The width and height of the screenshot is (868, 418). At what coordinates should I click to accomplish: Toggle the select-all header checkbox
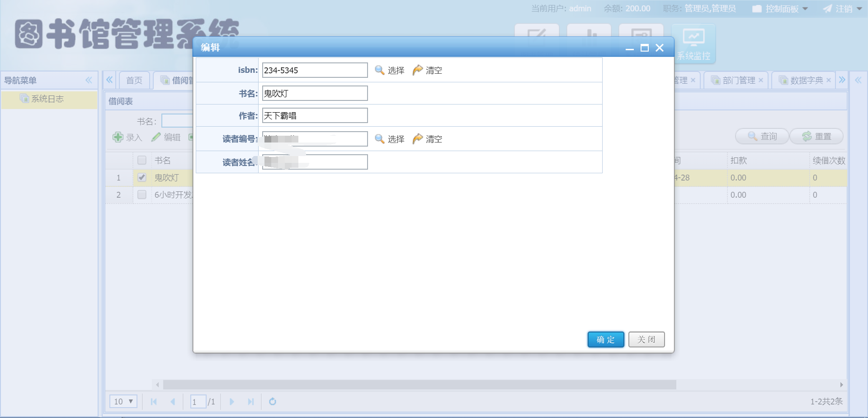142,160
